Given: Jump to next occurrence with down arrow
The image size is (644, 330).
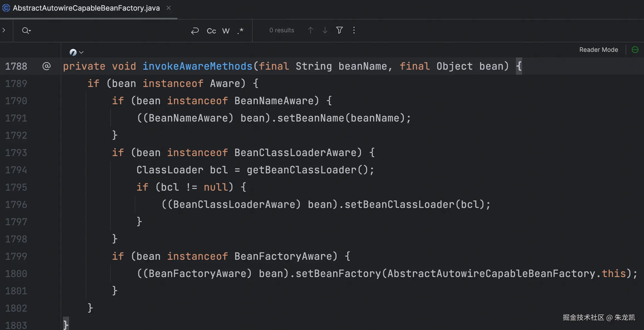Looking at the screenshot, I should point(325,30).
